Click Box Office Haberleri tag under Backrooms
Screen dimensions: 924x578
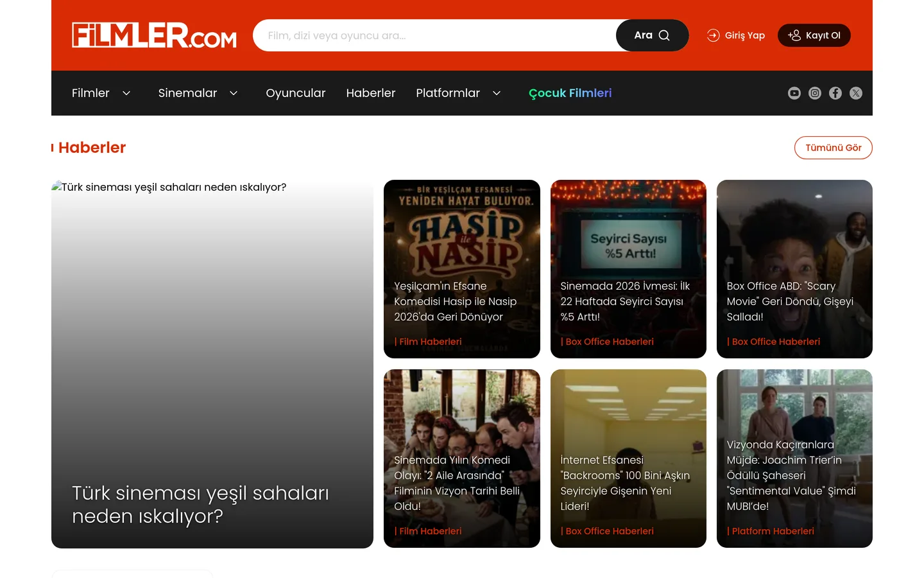pos(607,531)
